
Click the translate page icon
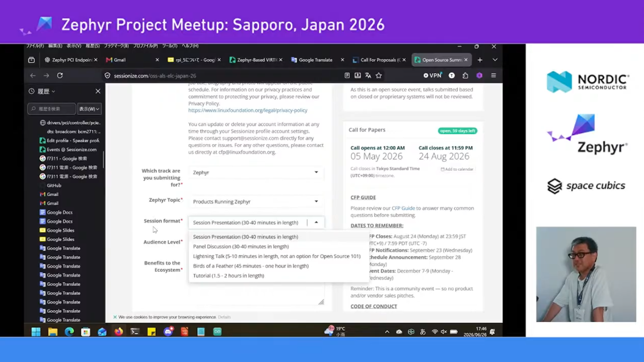pyautogui.click(x=368, y=76)
